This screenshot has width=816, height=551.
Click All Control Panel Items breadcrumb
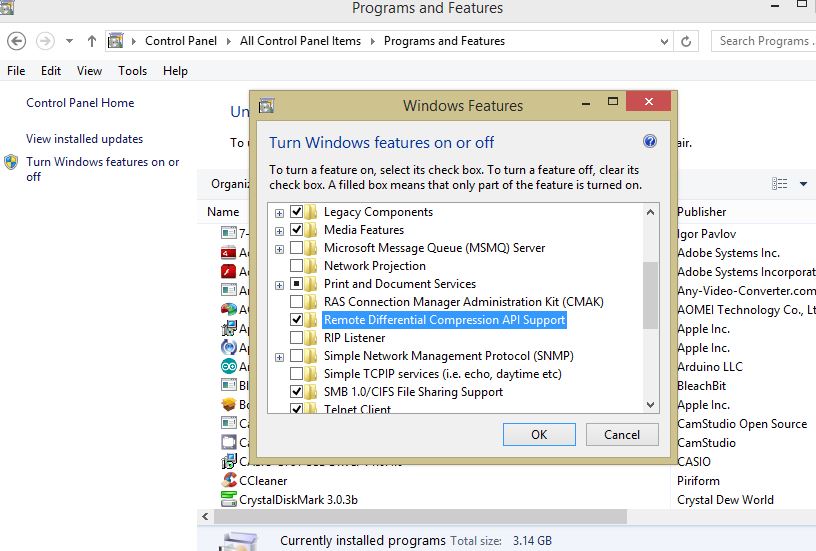point(300,41)
